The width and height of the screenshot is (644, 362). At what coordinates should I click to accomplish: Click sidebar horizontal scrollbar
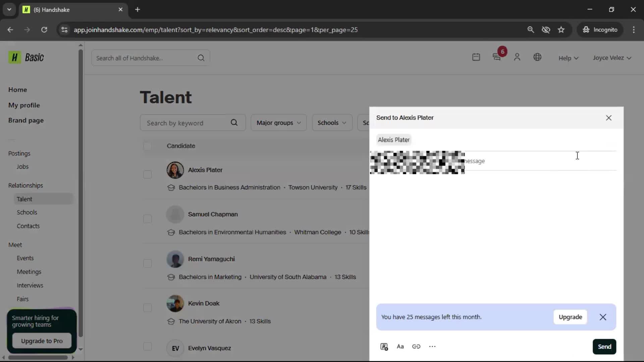38,357
